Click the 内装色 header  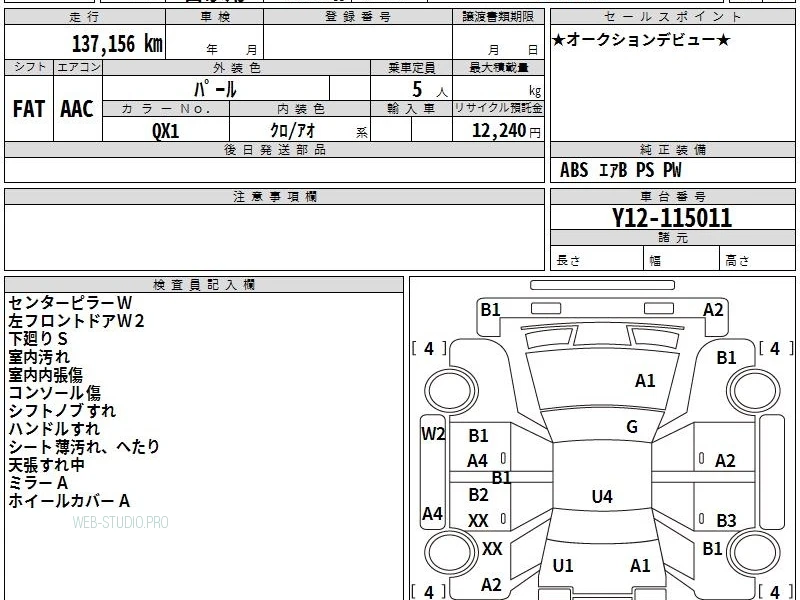pyautogui.click(x=301, y=109)
